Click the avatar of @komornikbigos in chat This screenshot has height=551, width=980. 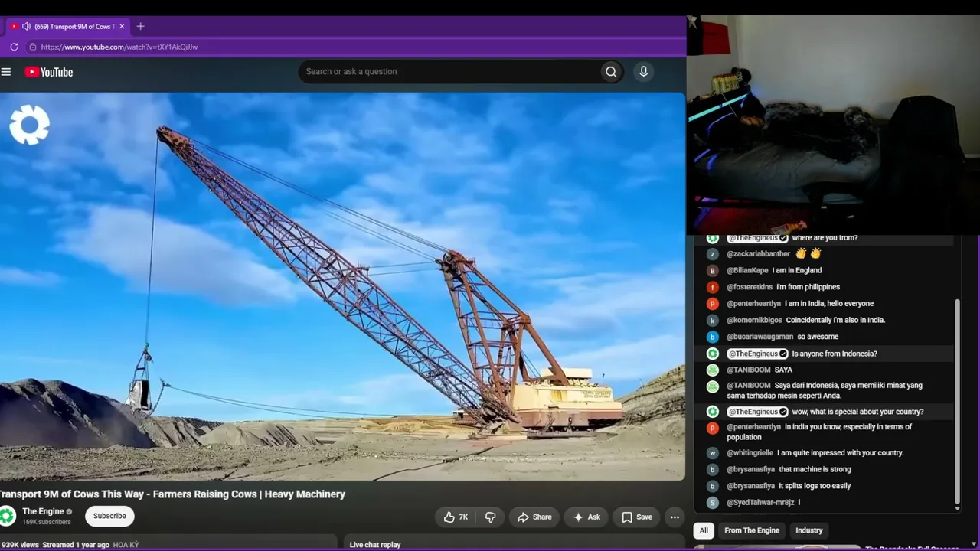pyautogui.click(x=712, y=320)
